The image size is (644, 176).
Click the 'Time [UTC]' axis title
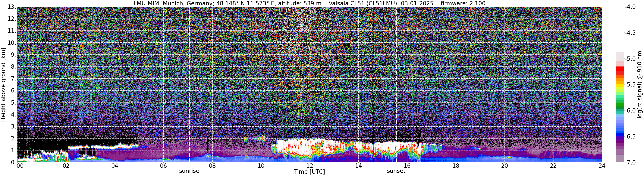pyautogui.click(x=310, y=172)
